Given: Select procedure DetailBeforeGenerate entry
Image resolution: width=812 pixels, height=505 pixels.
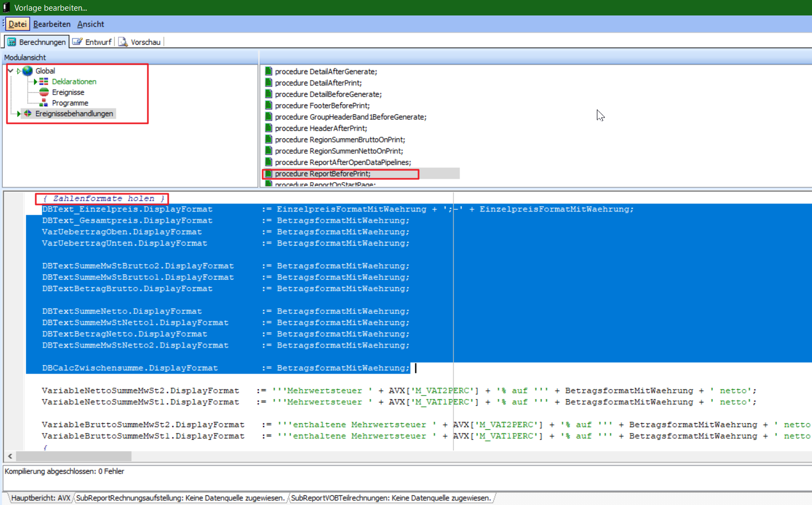Looking at the screenshot, I should coord(328,94).
